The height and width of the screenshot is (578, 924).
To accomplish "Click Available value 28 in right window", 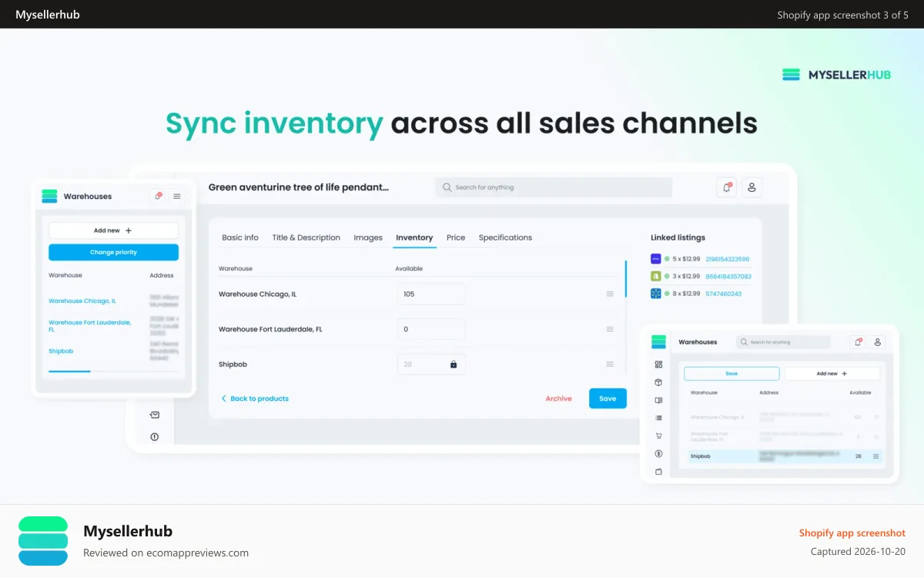I will [x=859, y=456].
